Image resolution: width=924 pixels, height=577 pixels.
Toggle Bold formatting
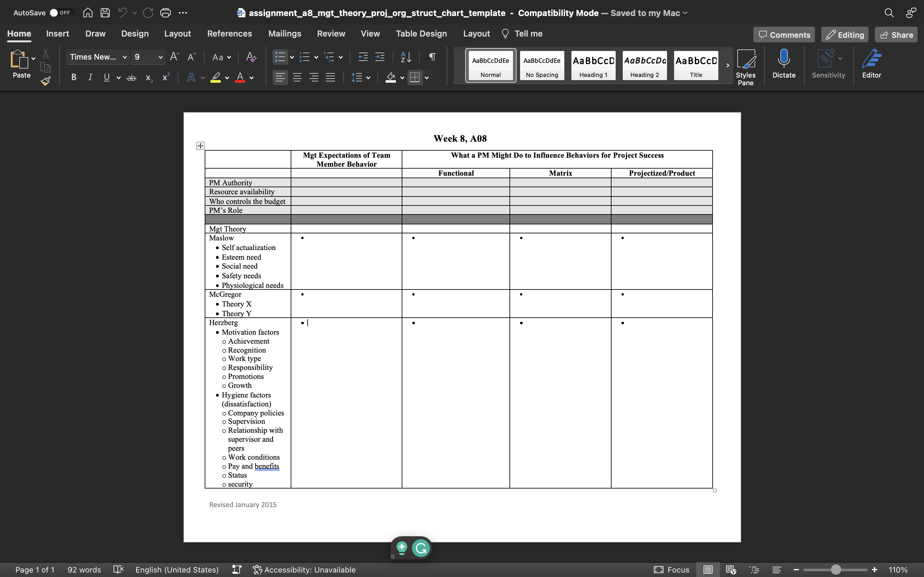coord(74,78)
